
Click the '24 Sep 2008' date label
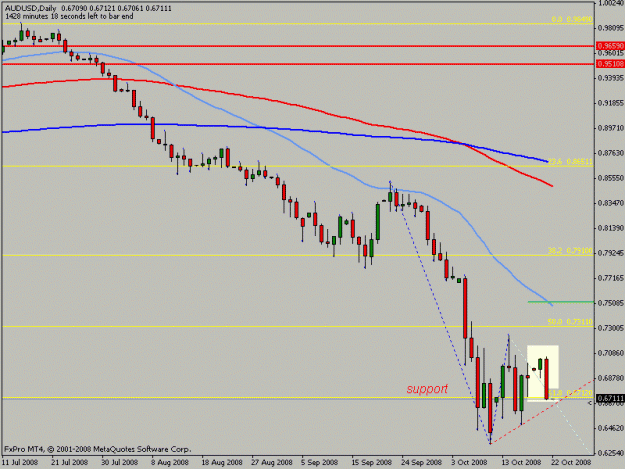point(422,462)
